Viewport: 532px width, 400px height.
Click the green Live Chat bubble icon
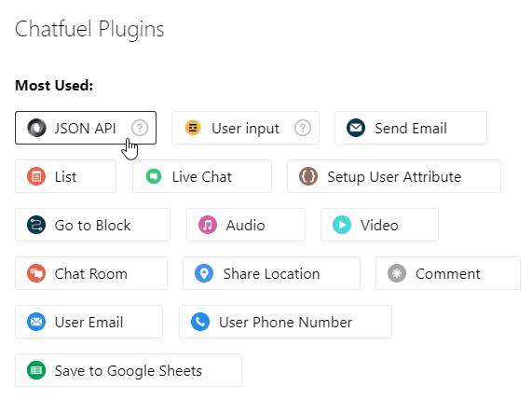(154, 176)
